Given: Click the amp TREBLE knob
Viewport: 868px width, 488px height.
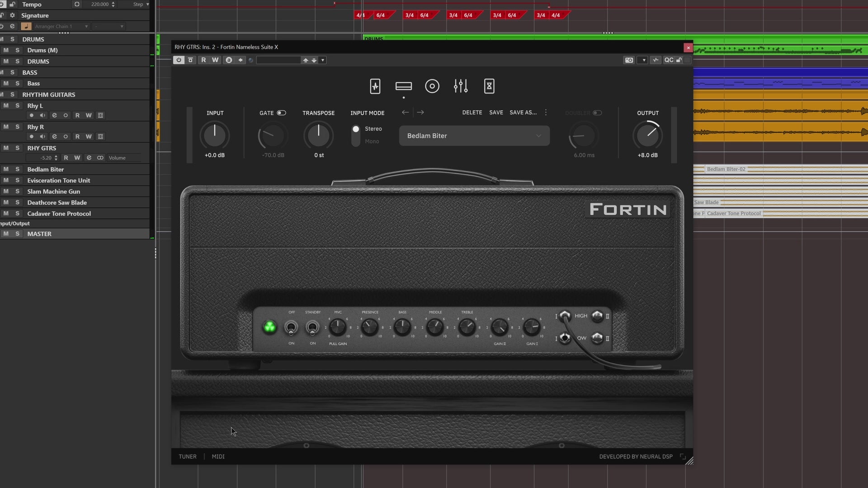Looking at the screenshot, I should click(467, 327).
